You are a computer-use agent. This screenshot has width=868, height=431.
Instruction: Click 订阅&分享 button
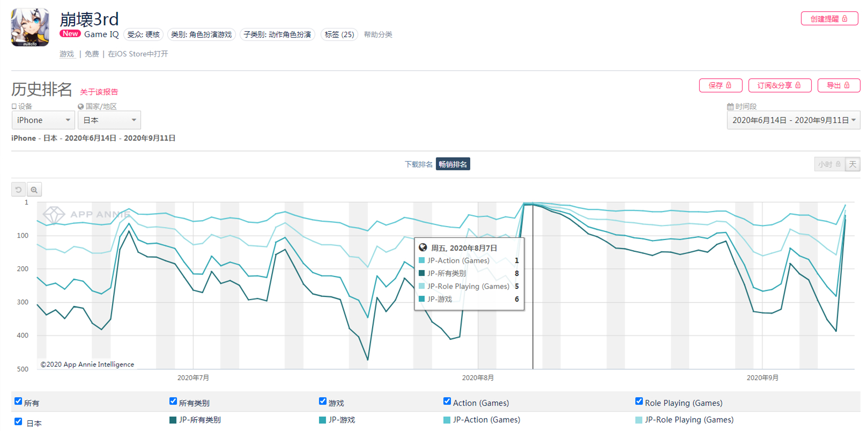[779, 85]
